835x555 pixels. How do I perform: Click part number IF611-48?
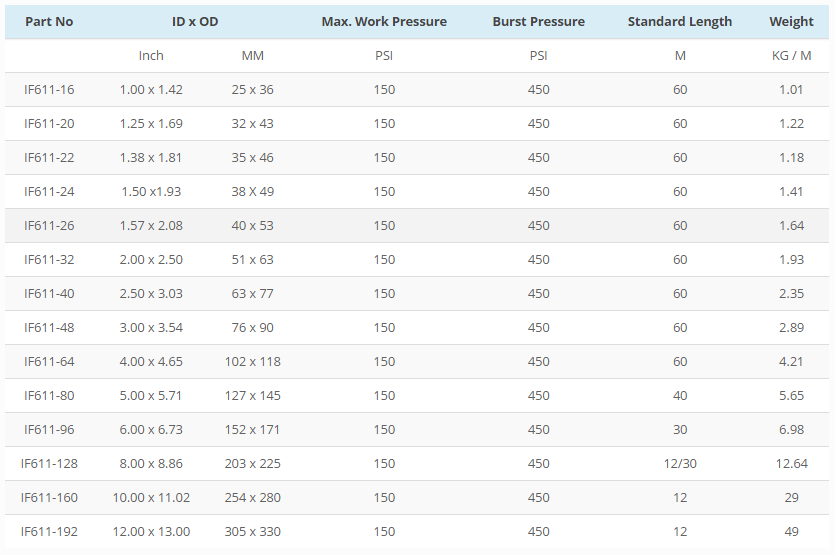pos(49,327)
